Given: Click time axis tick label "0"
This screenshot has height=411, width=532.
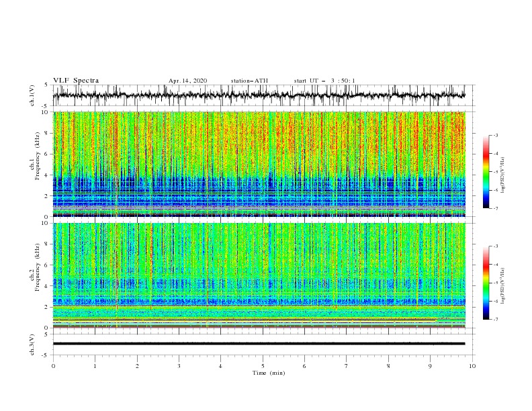Looking at the screenshot, I should pos(53,366).
